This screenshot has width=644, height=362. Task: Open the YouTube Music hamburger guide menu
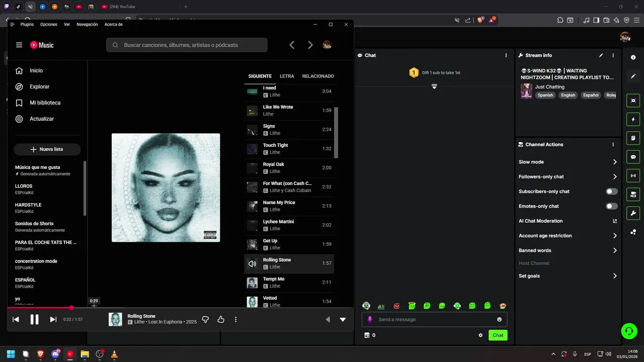pyautogui.click(x=19, y=45)
